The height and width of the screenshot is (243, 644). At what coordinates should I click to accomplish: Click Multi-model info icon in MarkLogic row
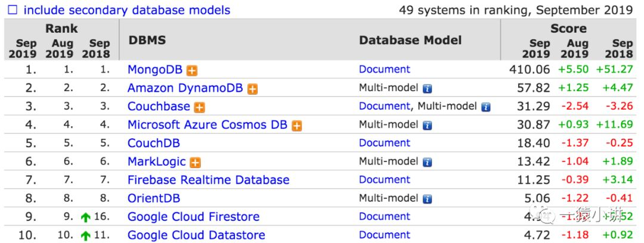[x=428, y=163]
